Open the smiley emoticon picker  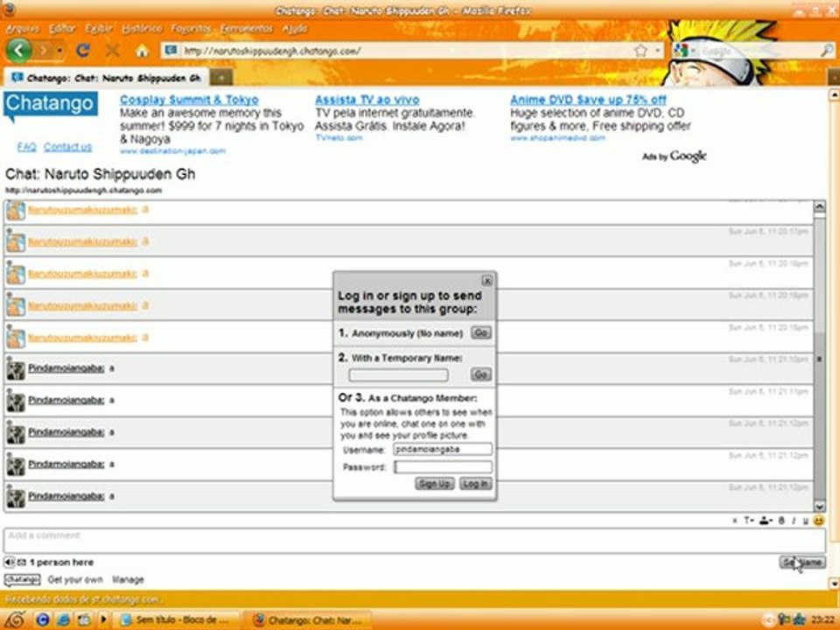click(819, 520)
